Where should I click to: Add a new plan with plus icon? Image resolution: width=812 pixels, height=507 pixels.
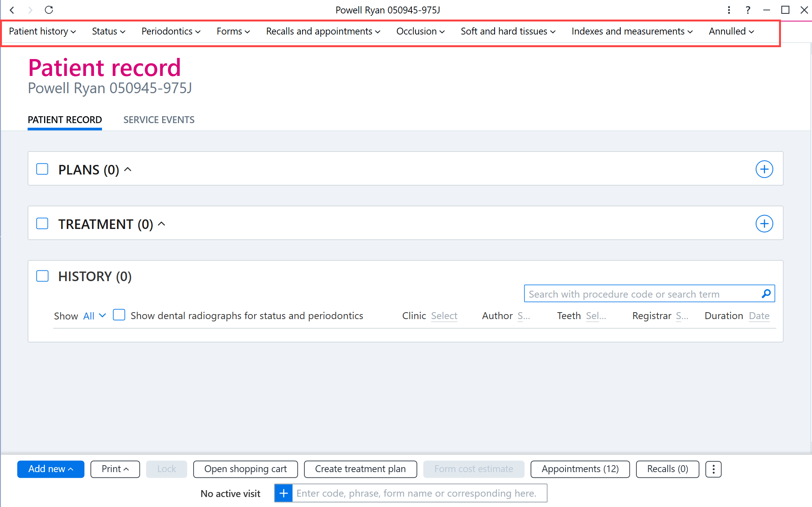764,169
